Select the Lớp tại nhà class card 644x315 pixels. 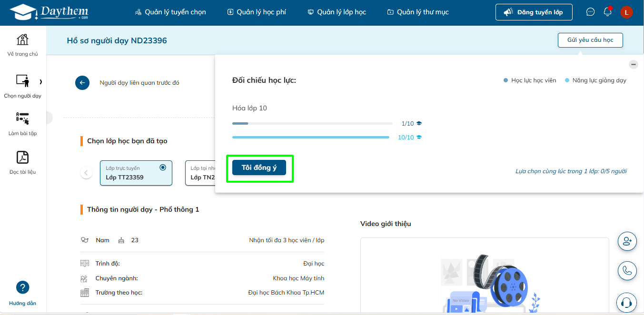[200, 173]
